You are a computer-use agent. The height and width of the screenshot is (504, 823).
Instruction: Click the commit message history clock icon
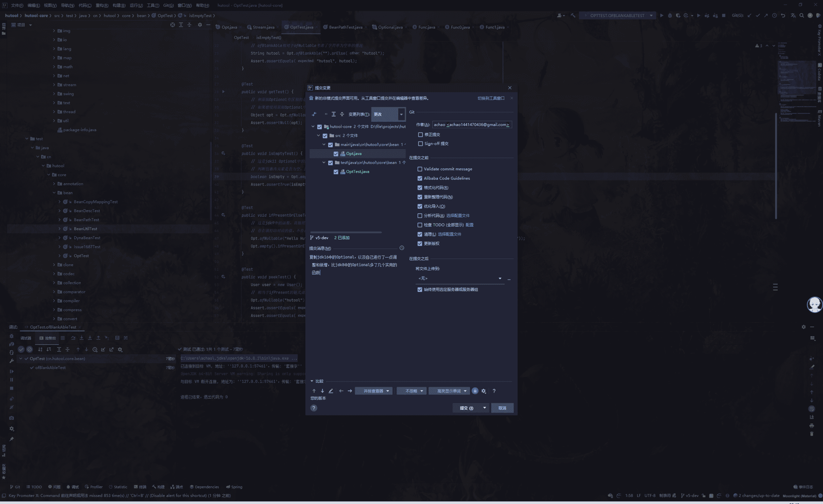[401, 248]
